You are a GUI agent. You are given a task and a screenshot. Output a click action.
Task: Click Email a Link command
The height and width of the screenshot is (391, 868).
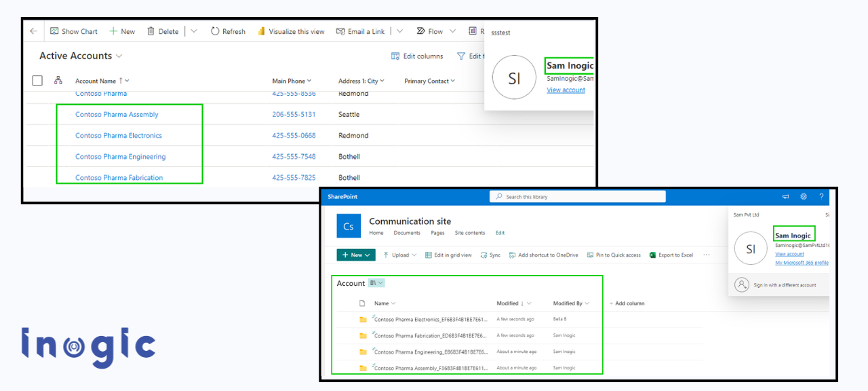[x=360, y=31]
